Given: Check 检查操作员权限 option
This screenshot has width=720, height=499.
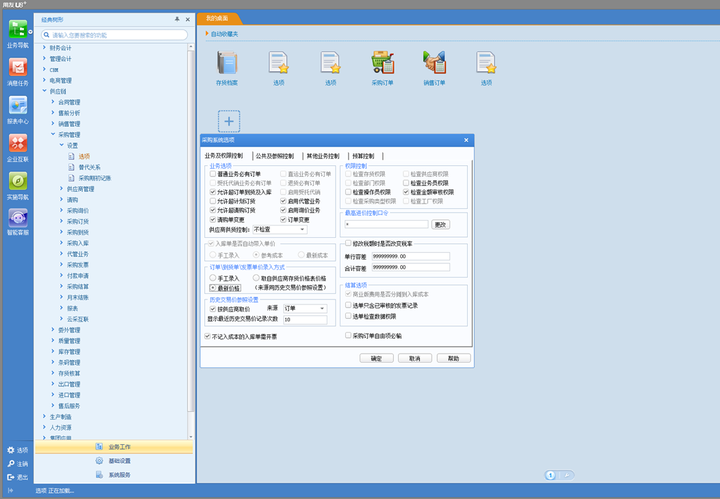Looking at the screenshot, I should pos(348,192).
